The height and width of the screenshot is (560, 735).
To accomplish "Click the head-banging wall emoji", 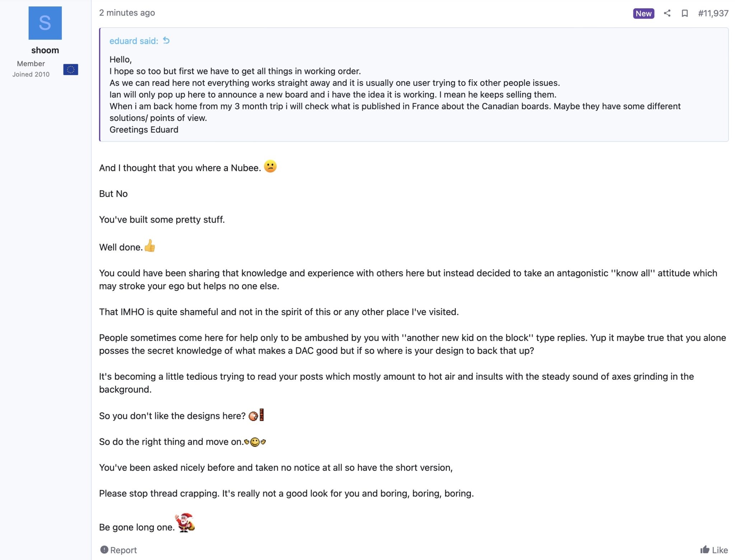I will 256,415.
